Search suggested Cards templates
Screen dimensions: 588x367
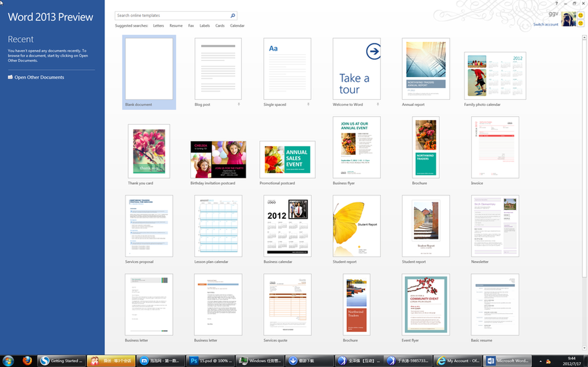[x=220, y=25]
